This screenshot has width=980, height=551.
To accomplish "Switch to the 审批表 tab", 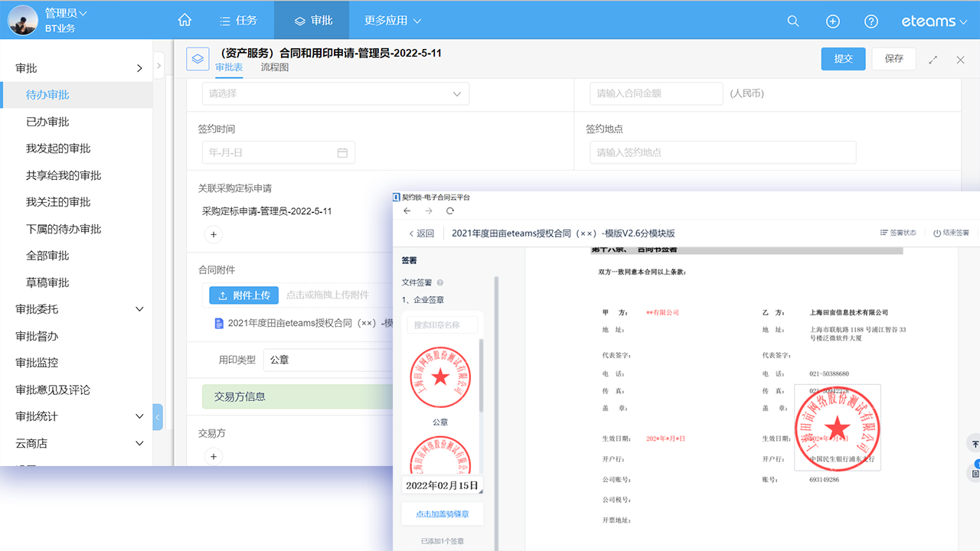I will pyautogui.click(x=229, y=68).
